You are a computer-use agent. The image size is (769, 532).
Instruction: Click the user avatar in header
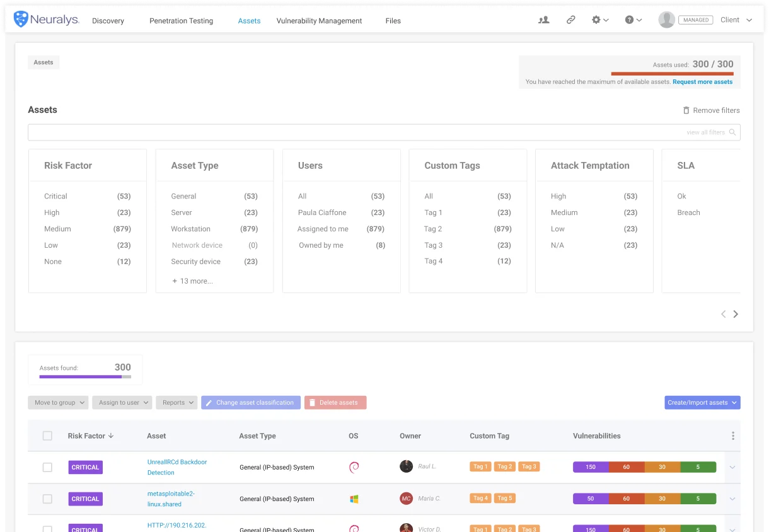click(x=666, y=20)
